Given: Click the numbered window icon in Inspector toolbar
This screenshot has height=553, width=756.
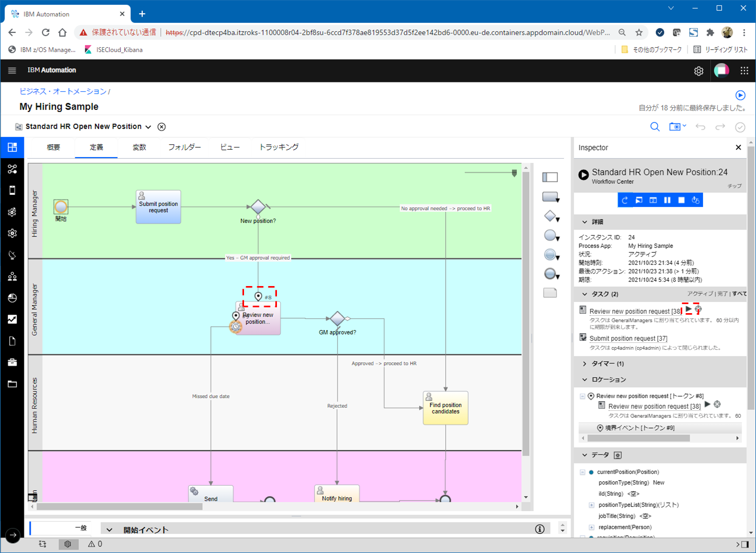Looking at the screenshot, I should click(x=653, y=200).
